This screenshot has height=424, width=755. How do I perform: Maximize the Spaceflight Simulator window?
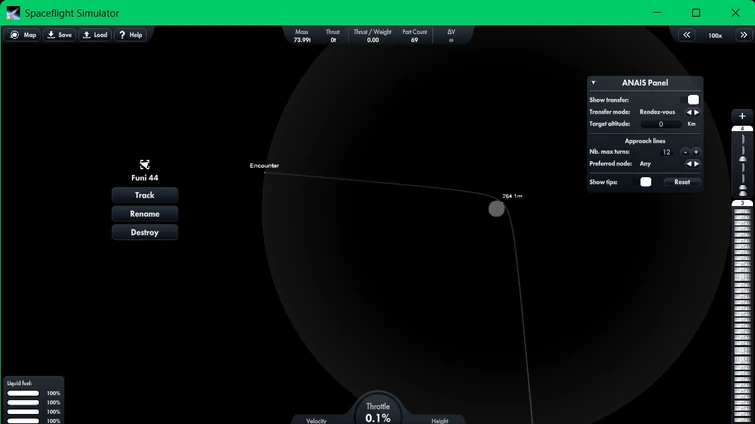[696, 13]
